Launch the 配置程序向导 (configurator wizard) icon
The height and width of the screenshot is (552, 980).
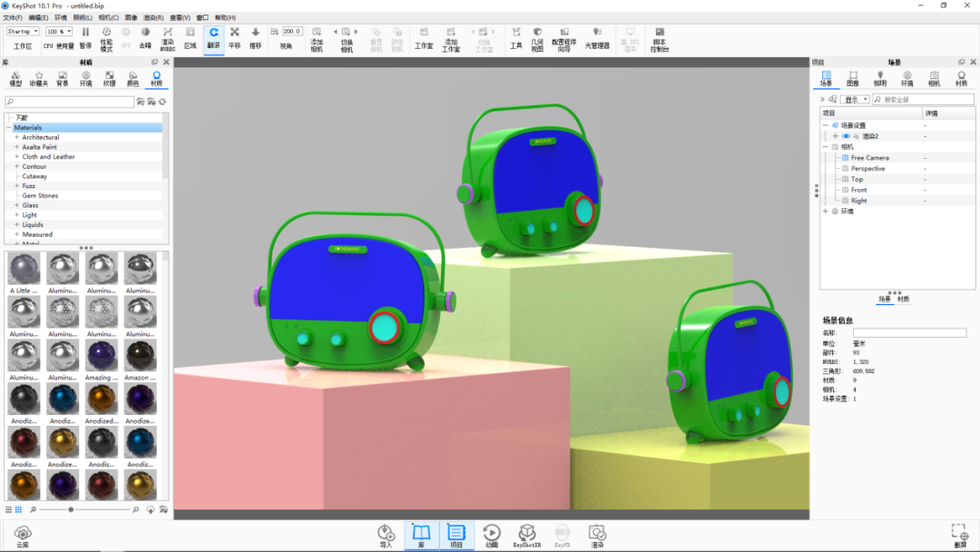(563, 39)
